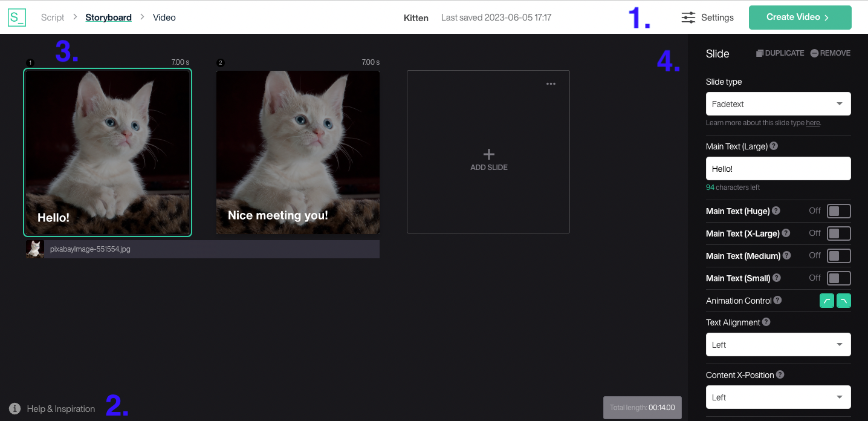Switch to the Video tab
This screenshot has width=868, height=421.
[164, 17]
